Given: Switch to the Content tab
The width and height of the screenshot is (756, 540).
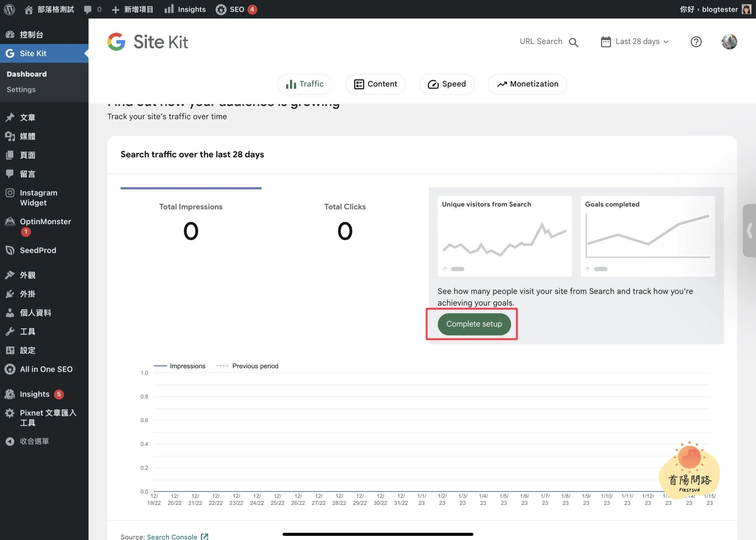Looking at the screenshot, I should click(x=375, y=84).
